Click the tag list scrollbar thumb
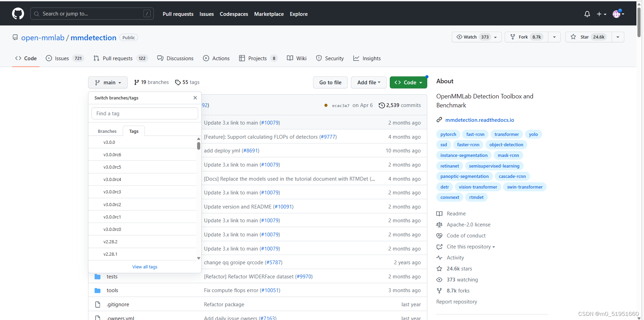Image resolution: width=644 pixels, height=320 pixels. coord(198,146)
